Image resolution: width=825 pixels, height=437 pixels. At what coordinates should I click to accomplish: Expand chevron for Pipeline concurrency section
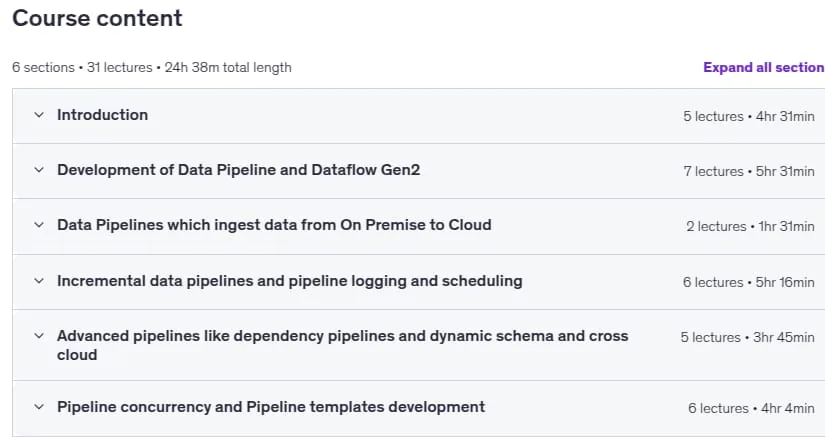(x=39, y=406)
